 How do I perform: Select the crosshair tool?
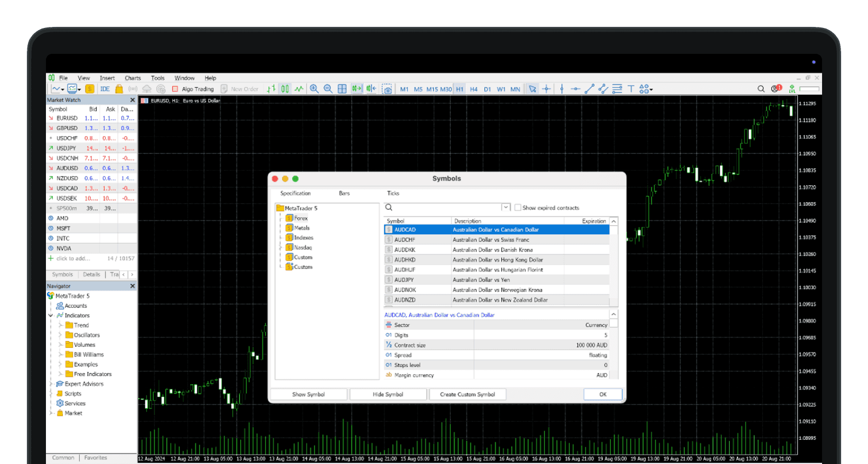pos(546,89)
